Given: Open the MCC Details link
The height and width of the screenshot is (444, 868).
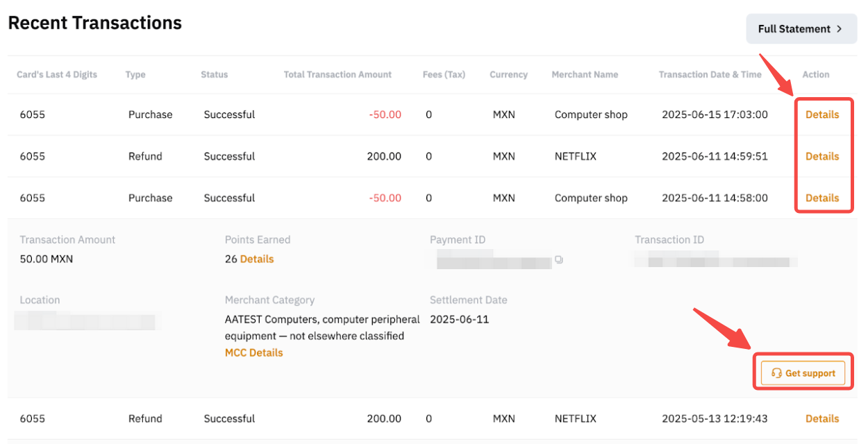Looking at the screenshot, I should [x=253, y=352].
